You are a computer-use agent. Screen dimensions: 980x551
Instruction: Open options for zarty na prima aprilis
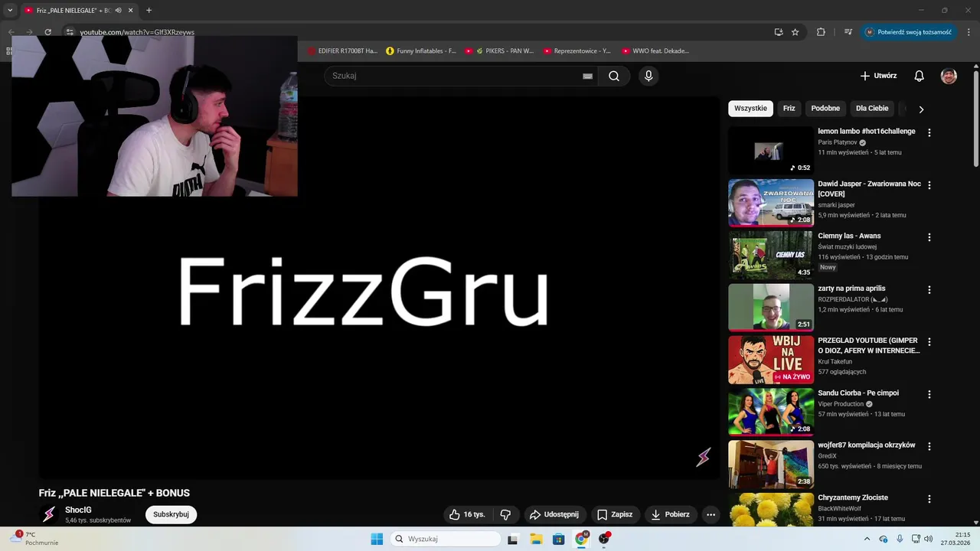coord(929,290)
